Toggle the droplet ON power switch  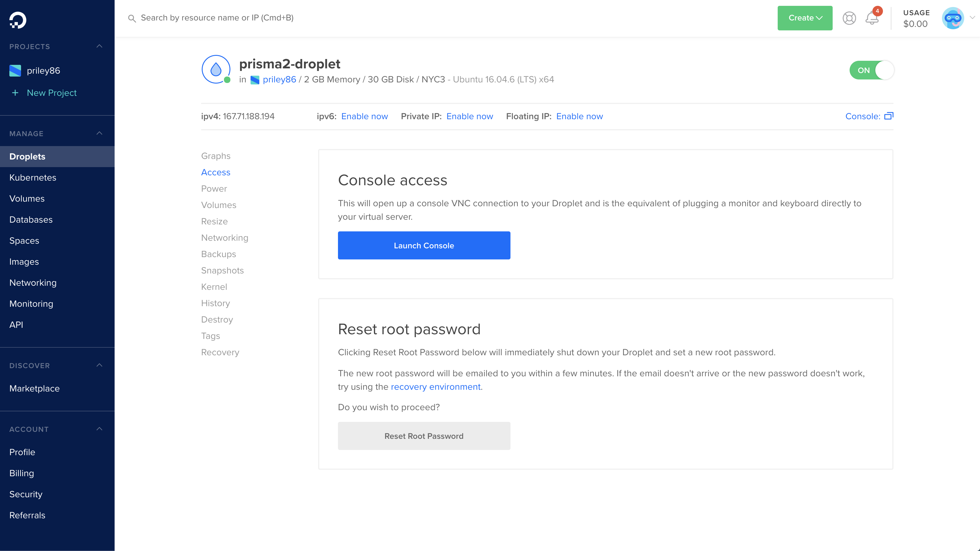[872, 70]
